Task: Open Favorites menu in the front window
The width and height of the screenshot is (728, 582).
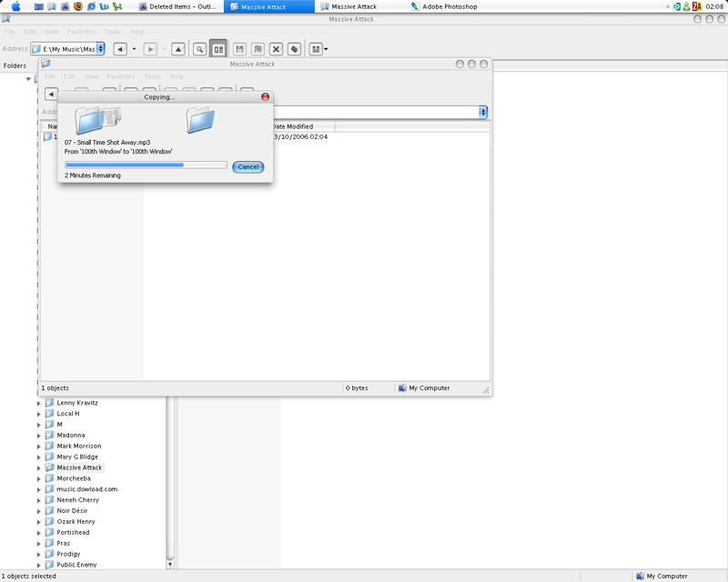Action: 121,76
